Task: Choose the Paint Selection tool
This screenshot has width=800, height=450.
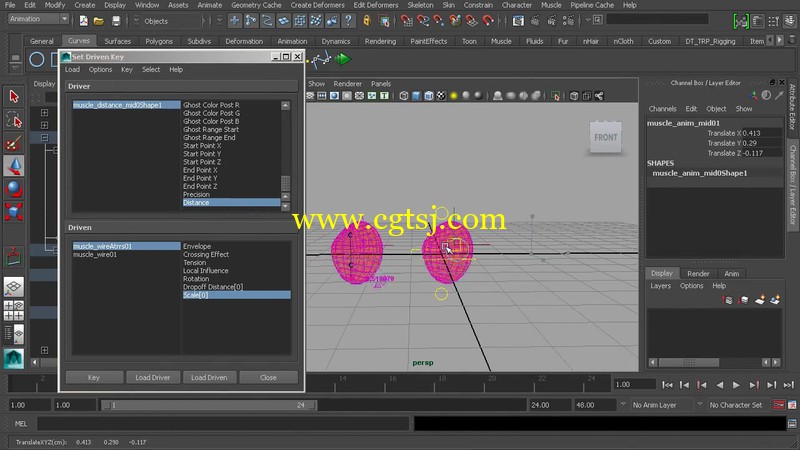Action: 14,143
